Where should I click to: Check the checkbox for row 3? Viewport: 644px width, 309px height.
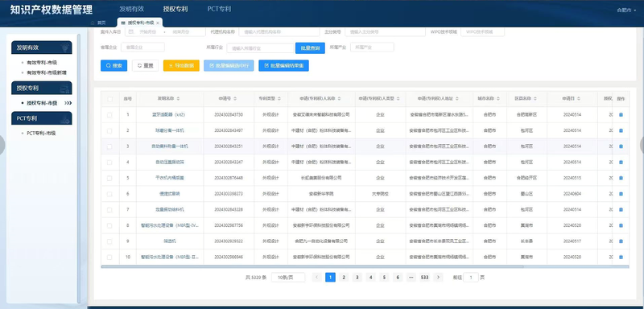(x=109, y=146)
